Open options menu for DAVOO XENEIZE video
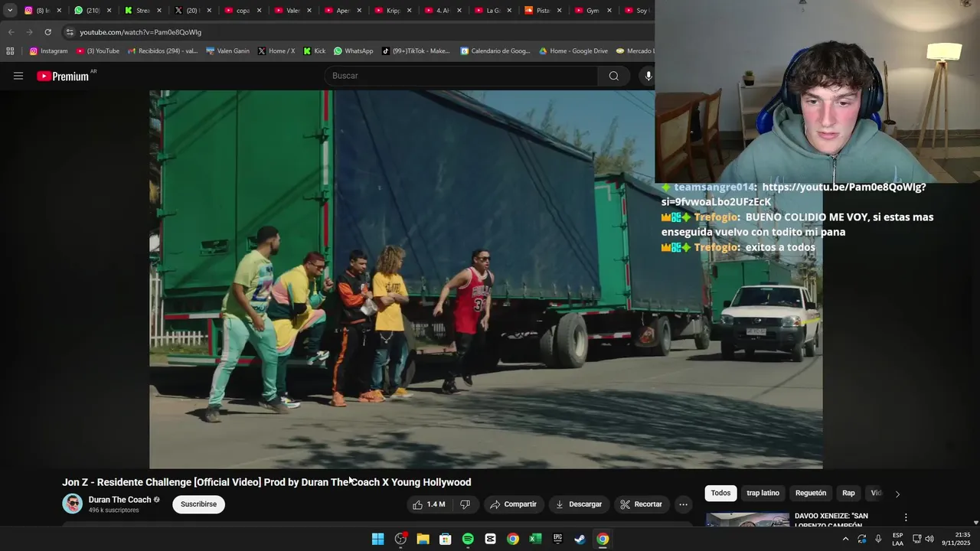This screenshot has width=980, height=551. point(906,517)
